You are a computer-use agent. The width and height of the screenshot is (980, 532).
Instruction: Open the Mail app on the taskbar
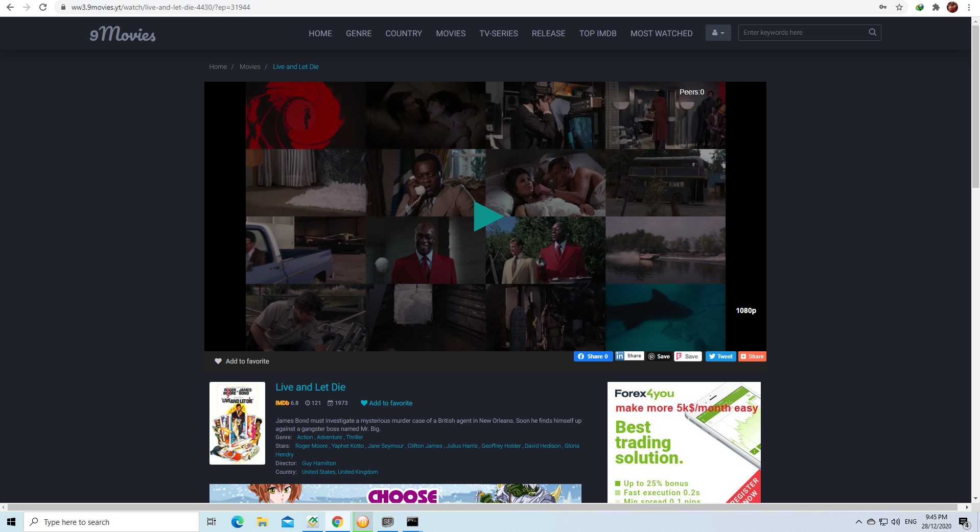pyautogui.click(x=288, y=522)
